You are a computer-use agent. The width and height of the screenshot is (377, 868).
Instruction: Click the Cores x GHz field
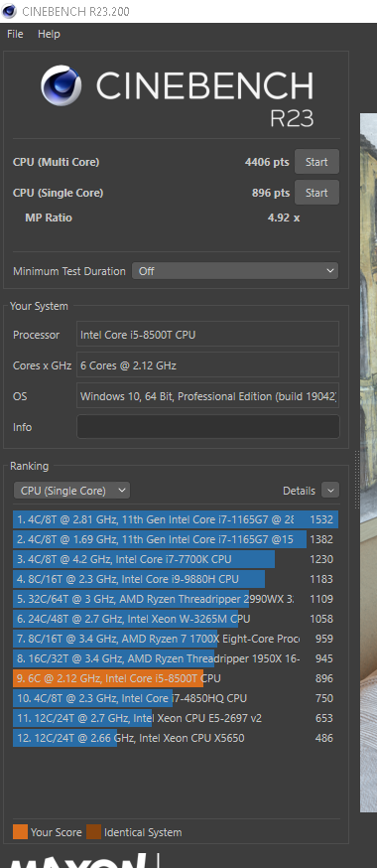(208, 365)
